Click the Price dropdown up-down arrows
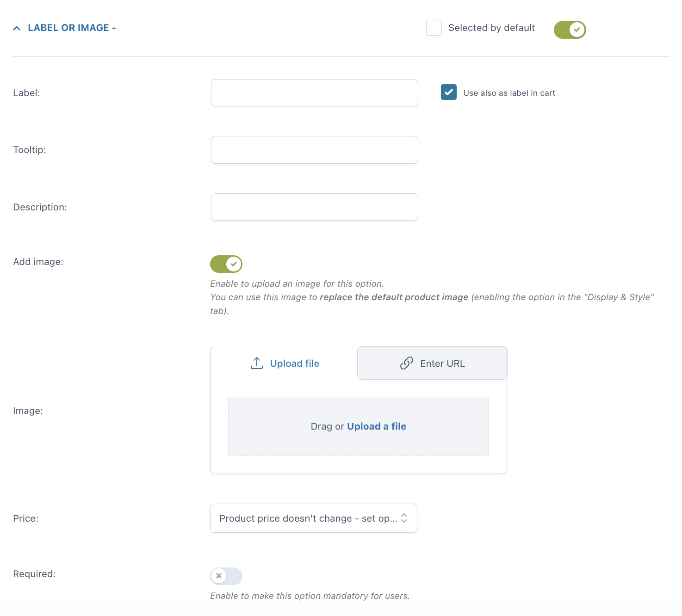 click(x=404, y=518)
